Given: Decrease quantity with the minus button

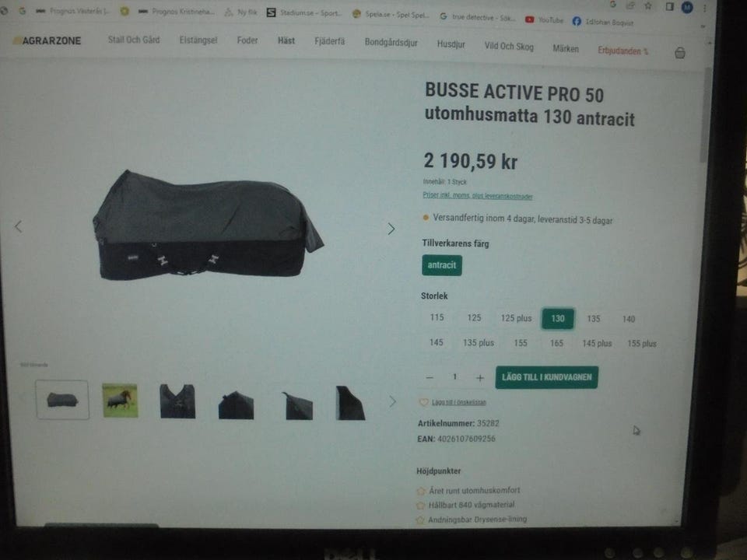Looking at the screenshot, I should [x=430, y=377].
